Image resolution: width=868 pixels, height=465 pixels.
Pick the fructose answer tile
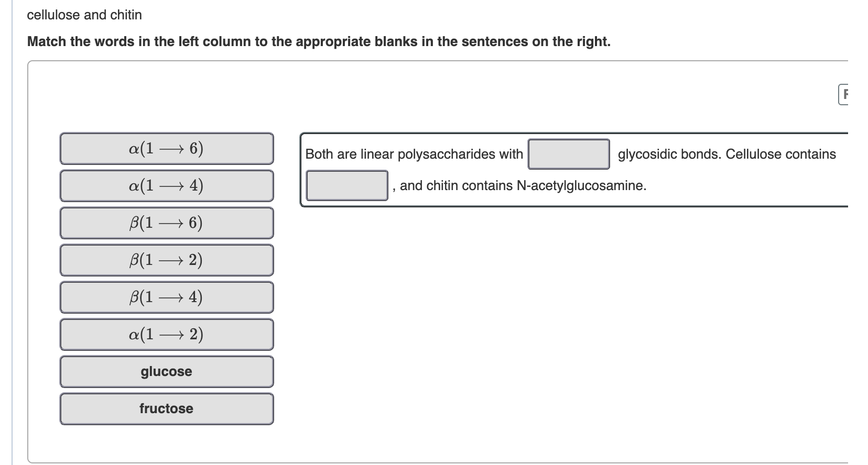pyautogui.click(x=166, y=409)
